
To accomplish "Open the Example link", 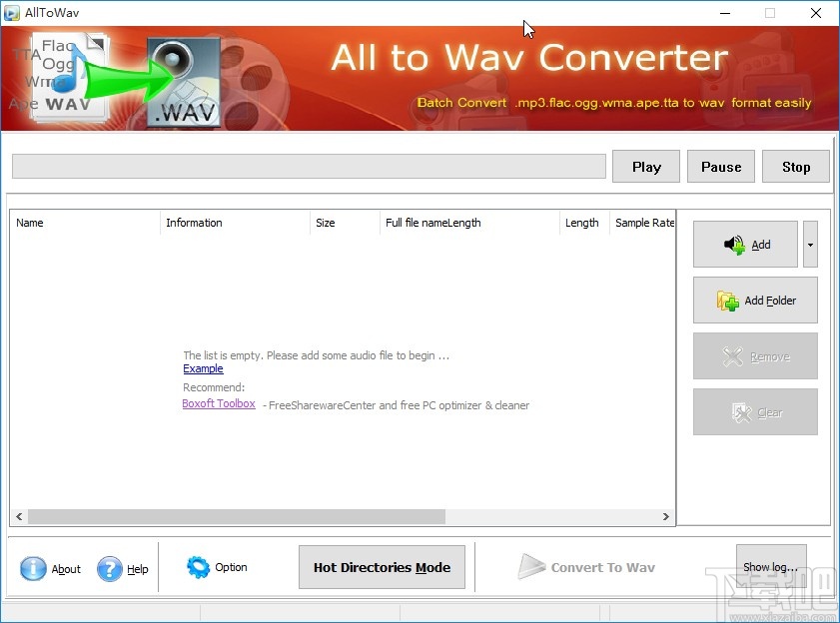I will (203, 368).
